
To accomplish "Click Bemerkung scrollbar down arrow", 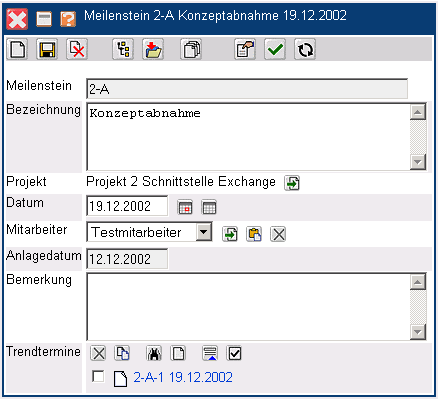I will click(418, 332).
